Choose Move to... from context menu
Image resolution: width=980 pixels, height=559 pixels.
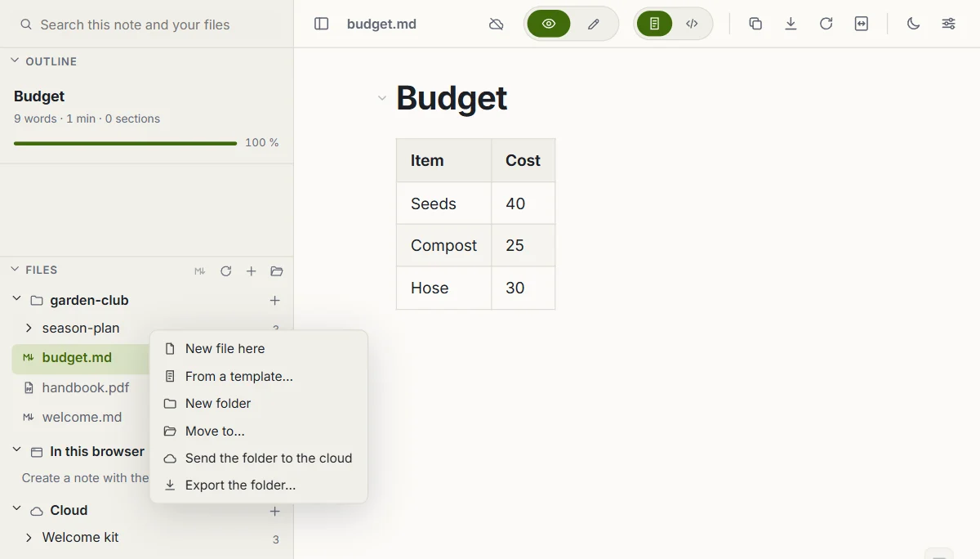[x=259, y=431]
